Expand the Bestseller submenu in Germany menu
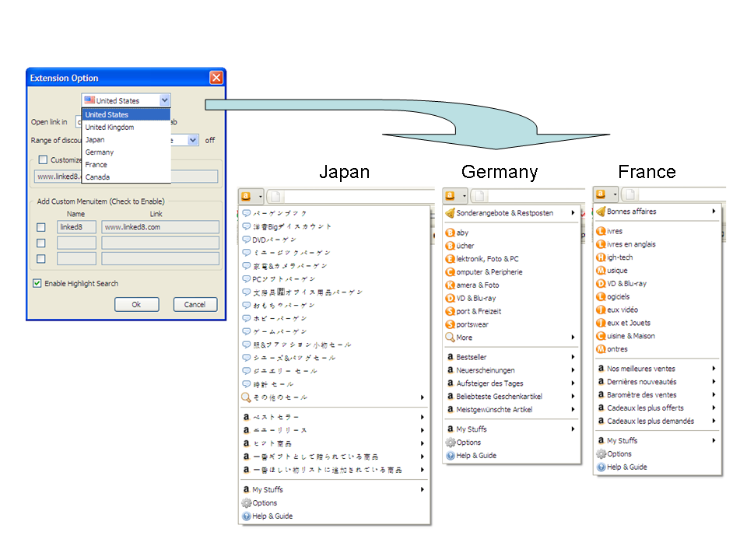Viewport: 747px width, 560px height. tap(573, 357)
